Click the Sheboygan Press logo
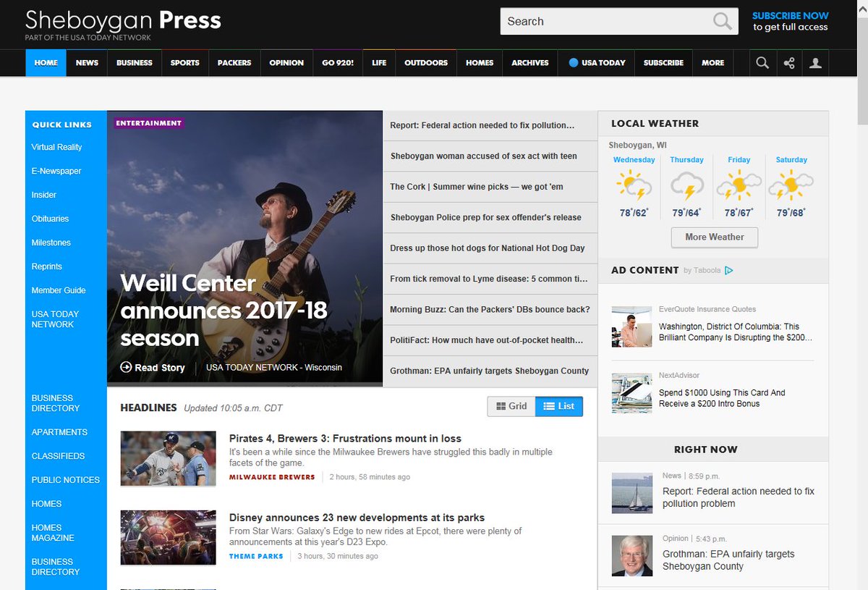The height and width of the screenshot is (590, 868). click(123, 20)
